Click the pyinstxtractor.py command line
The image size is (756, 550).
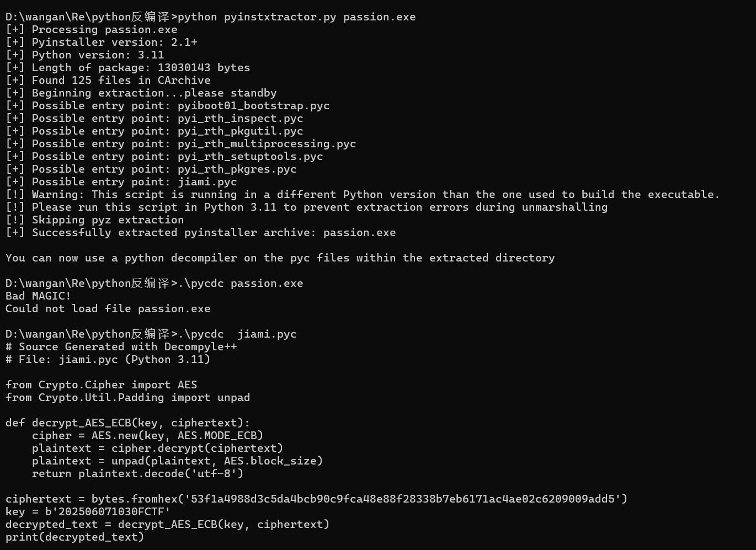(x=211, y=17)
